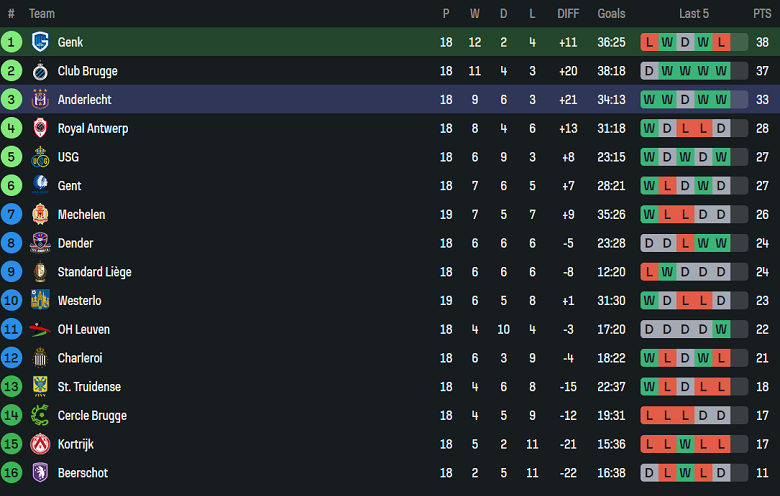The height and width of the screenshot is (496, 780).
Task: Click Dender's red L form badge
Action: [685, 243]
